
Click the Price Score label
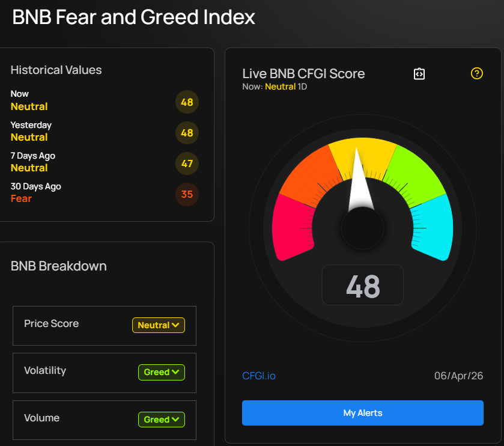[x=52, y=323]
